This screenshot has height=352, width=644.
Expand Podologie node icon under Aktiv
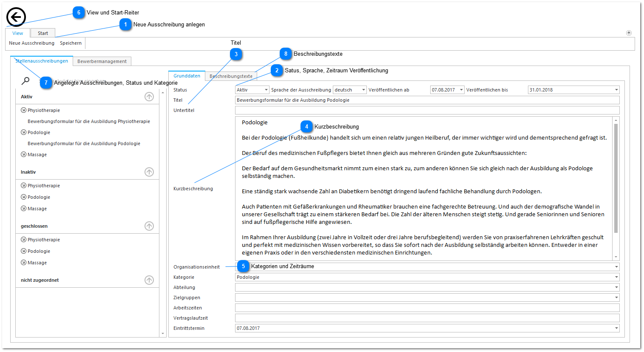(23, 132)
